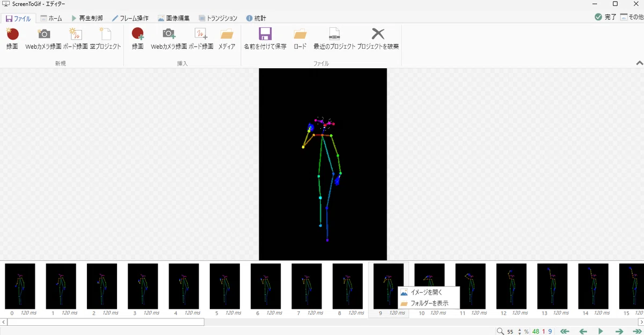Switch to the ファイル tab

pyautogui.click(x=18, y=18)
